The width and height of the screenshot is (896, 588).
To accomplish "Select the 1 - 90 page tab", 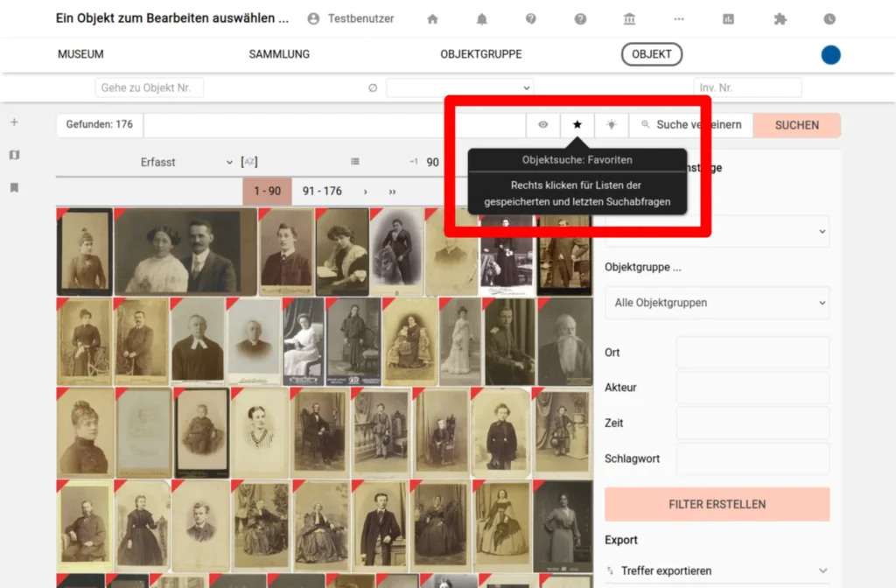I will point(268,191).
